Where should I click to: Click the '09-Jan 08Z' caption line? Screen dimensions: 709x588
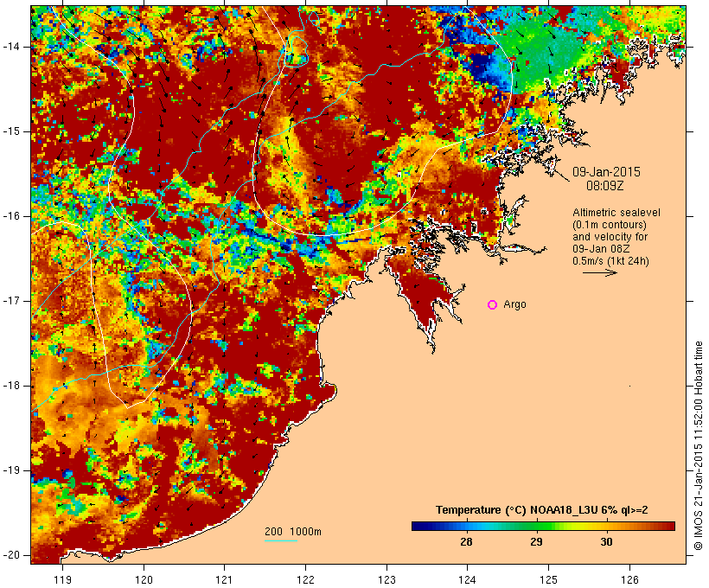pyautogui.click(x=601, y=249)
